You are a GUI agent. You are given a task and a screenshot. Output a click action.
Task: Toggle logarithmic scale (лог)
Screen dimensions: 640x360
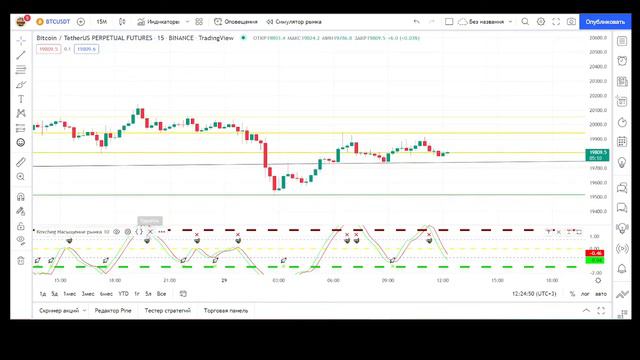(x=585, y=294)
